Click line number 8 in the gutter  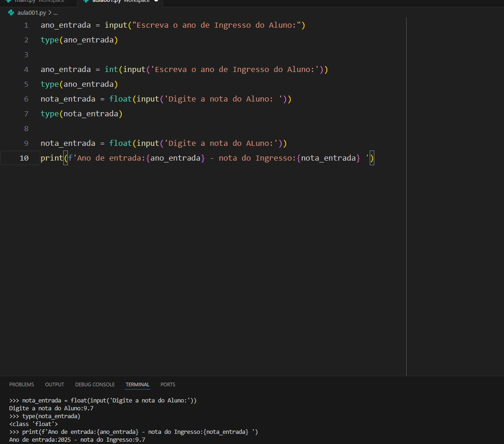26,129
